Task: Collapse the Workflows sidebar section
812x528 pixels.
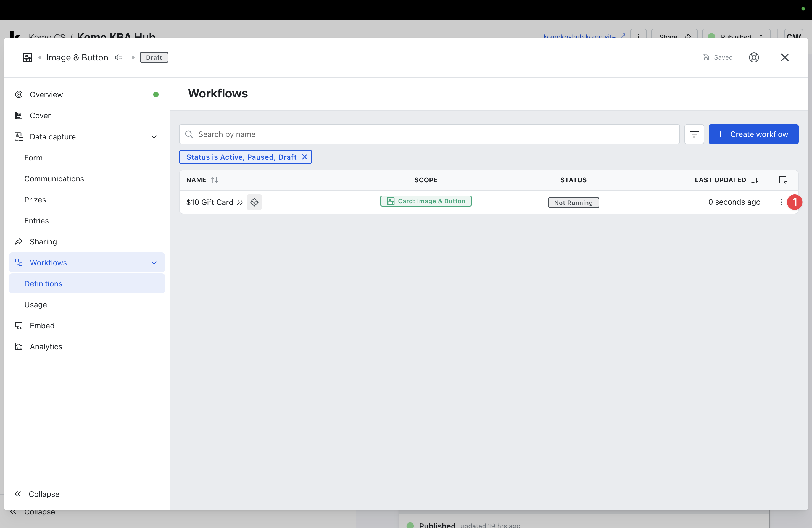Action: (154, 263)
